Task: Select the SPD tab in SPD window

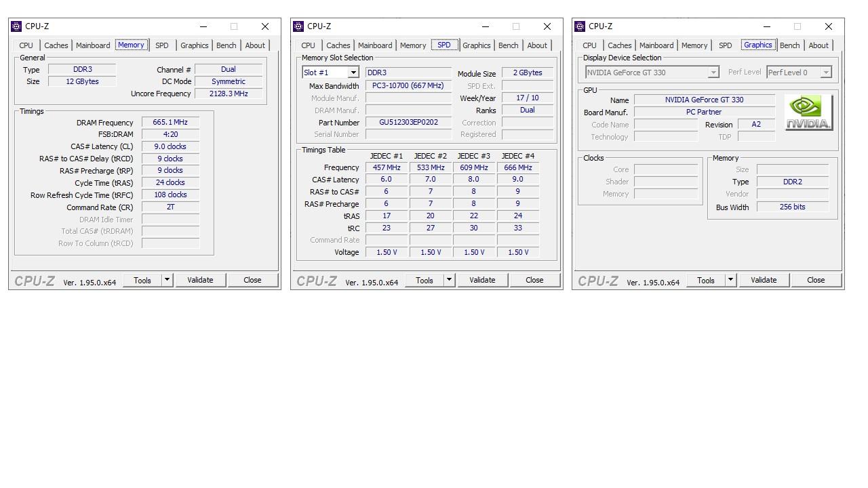Action: [444, 45]
